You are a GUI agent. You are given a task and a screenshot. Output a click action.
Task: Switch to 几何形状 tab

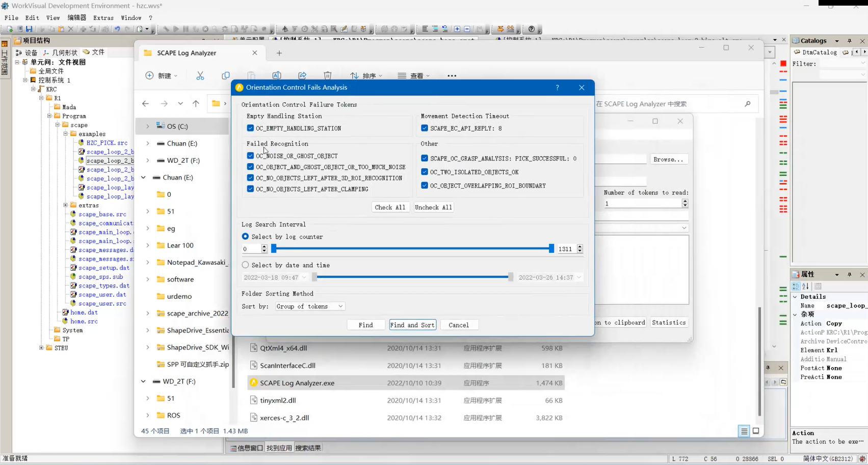[60, 53]
